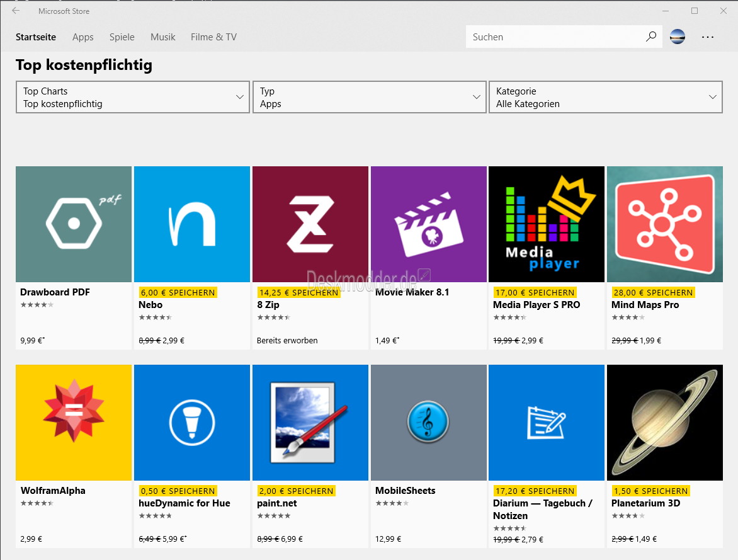The image size is (738, 560).
Task: Click the 14,25 € SPEICHERN badge
Action: click(x=298, y=292)
